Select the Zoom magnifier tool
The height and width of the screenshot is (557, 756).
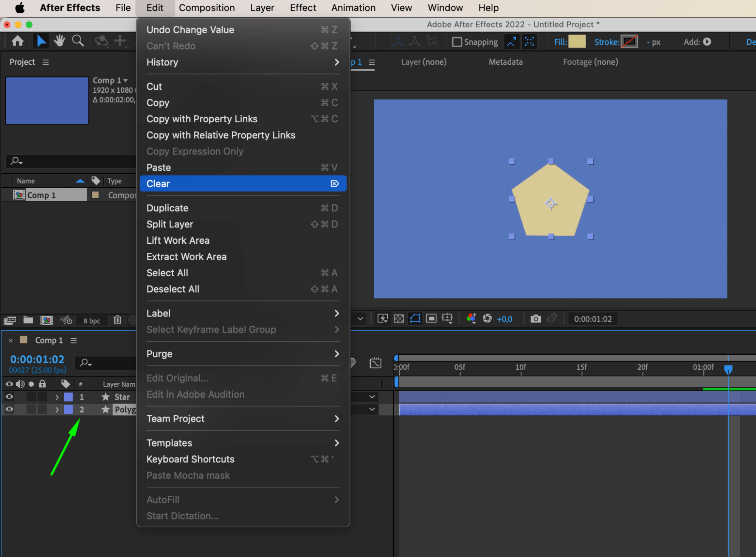pos(78,41)
